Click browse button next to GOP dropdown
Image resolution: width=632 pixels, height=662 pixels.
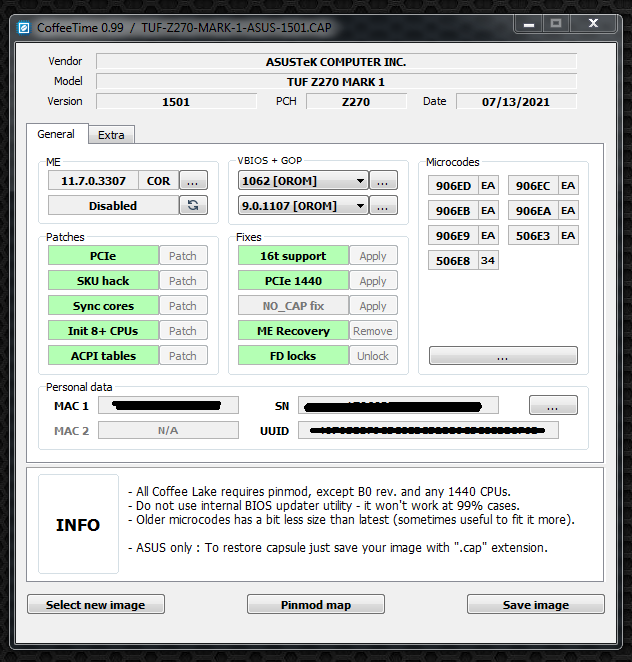[383, 205]
